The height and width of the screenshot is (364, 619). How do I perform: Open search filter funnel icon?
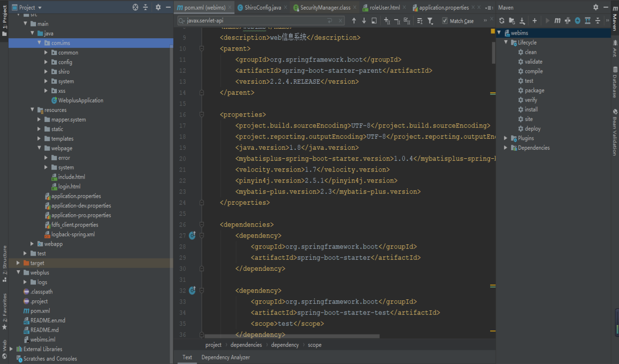(431, 21)
